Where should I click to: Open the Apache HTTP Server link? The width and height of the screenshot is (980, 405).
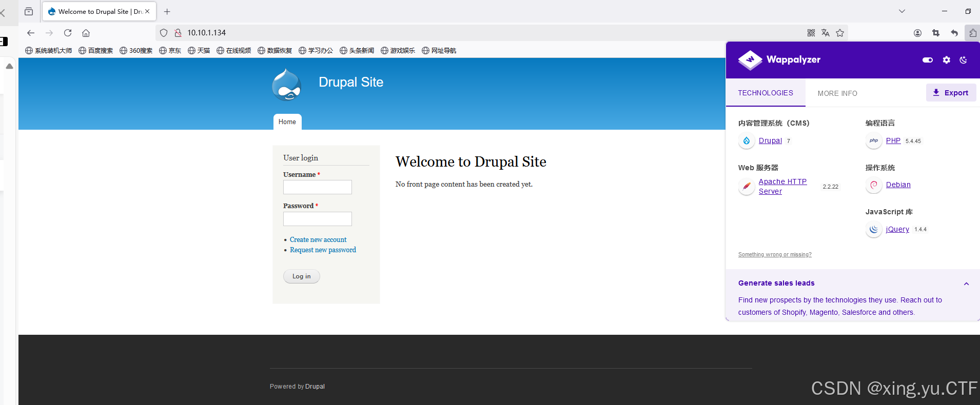(x=782, y=186)
